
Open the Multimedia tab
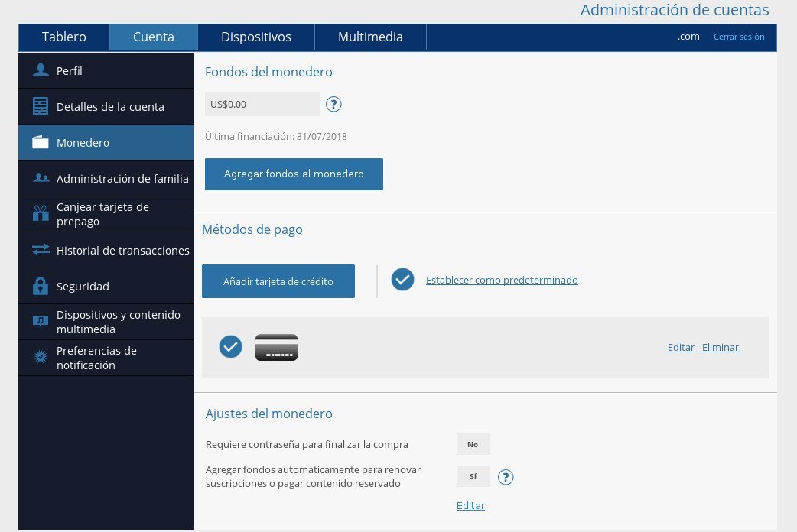pos(370,37)
